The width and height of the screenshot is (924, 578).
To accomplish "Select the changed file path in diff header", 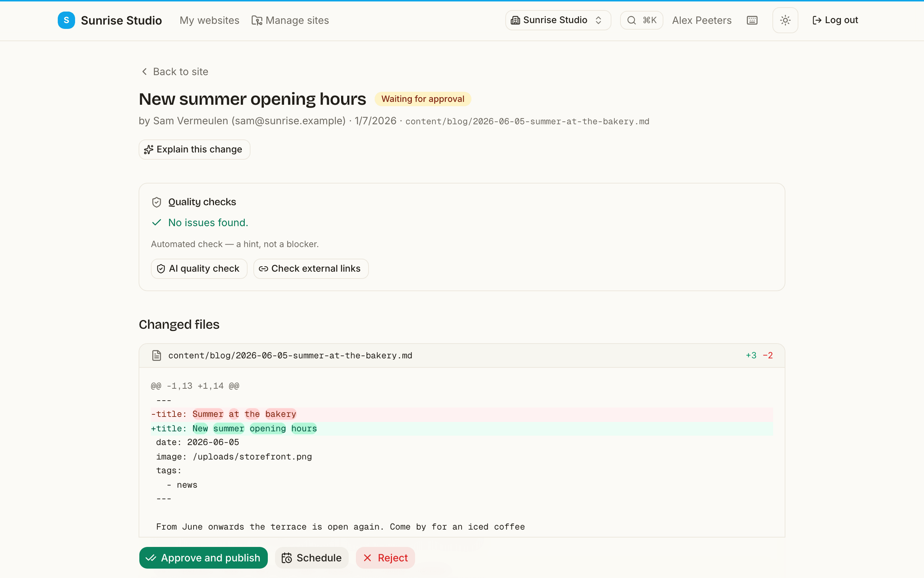I will tap(290, 355).
